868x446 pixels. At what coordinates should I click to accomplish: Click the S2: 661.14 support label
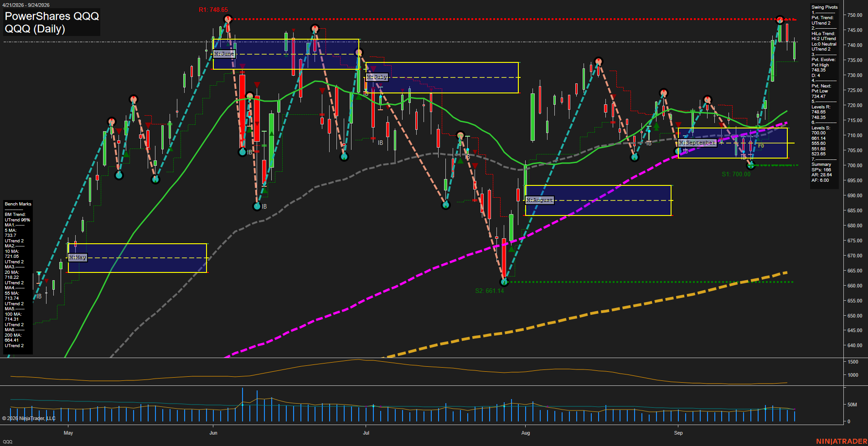point(490,291)
